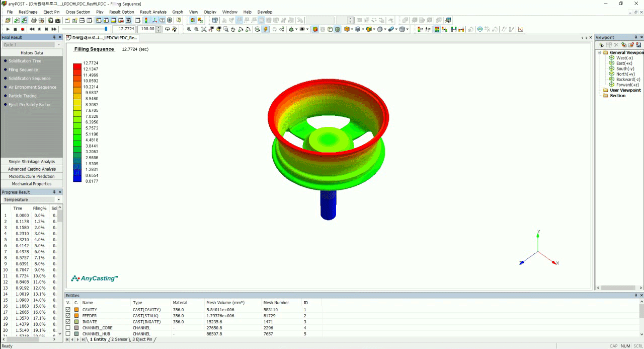The image size is (644, 349).
Task: Open the Result Analysis menu
Action: click(153, 12)
